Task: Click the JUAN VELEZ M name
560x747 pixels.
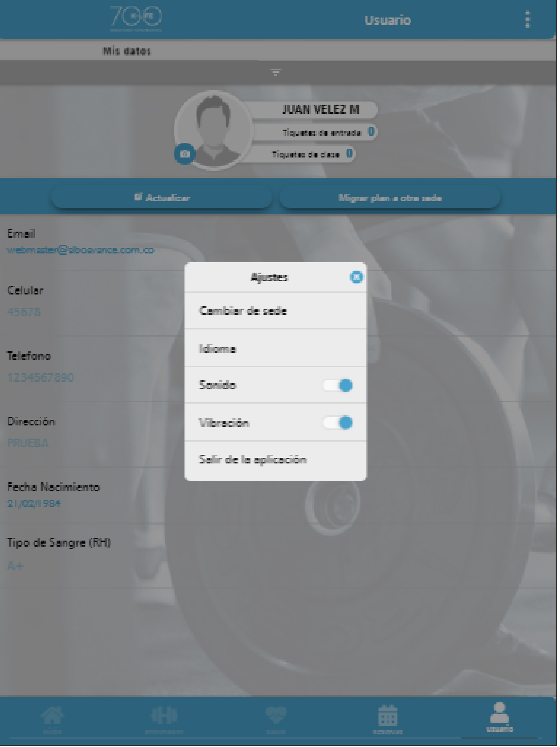Action: coord(320,109)
